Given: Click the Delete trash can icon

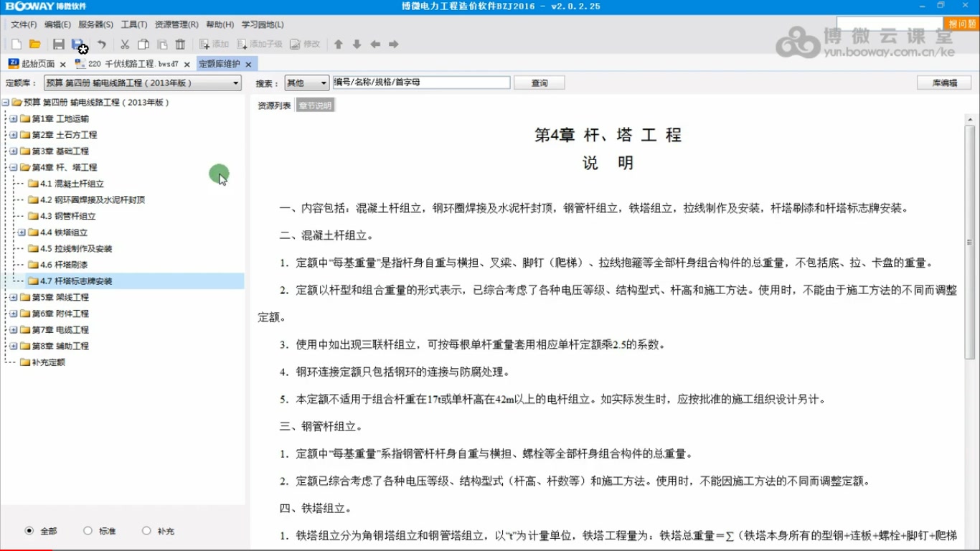Looking at the screenshot, I should pyautogui.click(x=181, y=44).
